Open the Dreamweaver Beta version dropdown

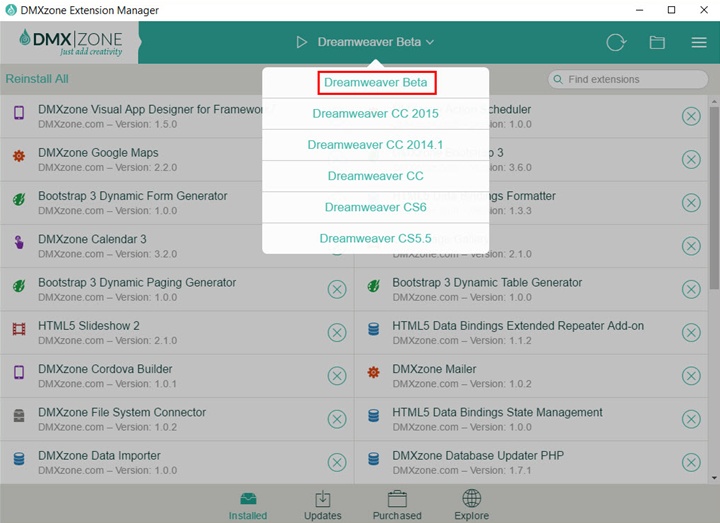click(x=375, y=42)
